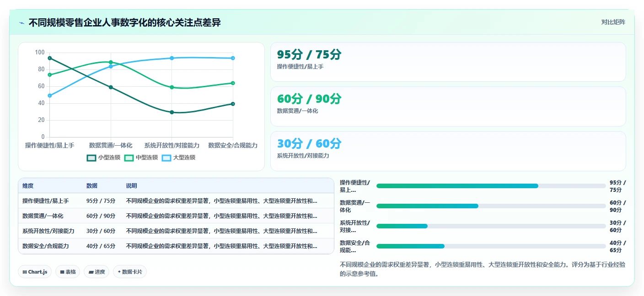The height and width of the screenshot is (296, 644).
Task: Click 小型连锁 point at 操作便捷性
Action: click(49, 58)
